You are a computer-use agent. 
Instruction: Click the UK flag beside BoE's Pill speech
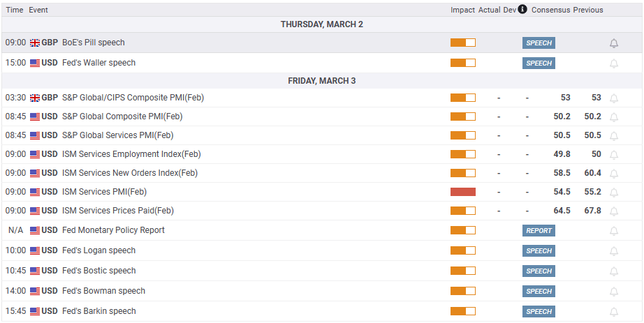point(35,43)
